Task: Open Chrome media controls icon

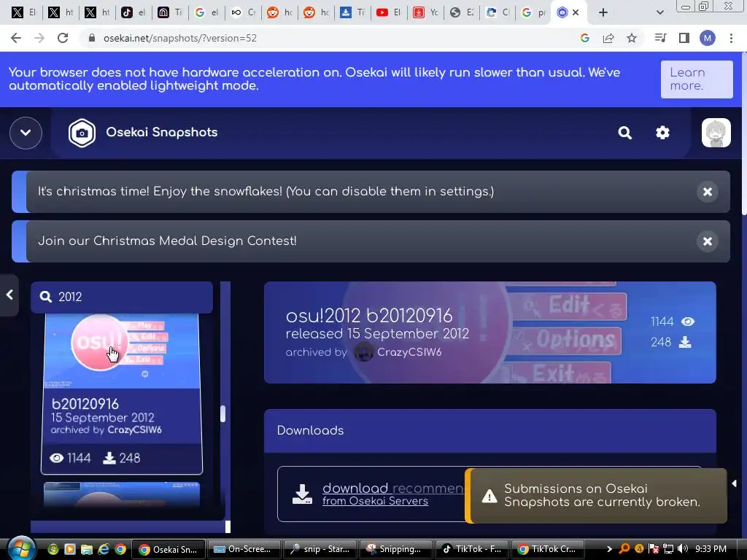Action: tap(660, 38)
